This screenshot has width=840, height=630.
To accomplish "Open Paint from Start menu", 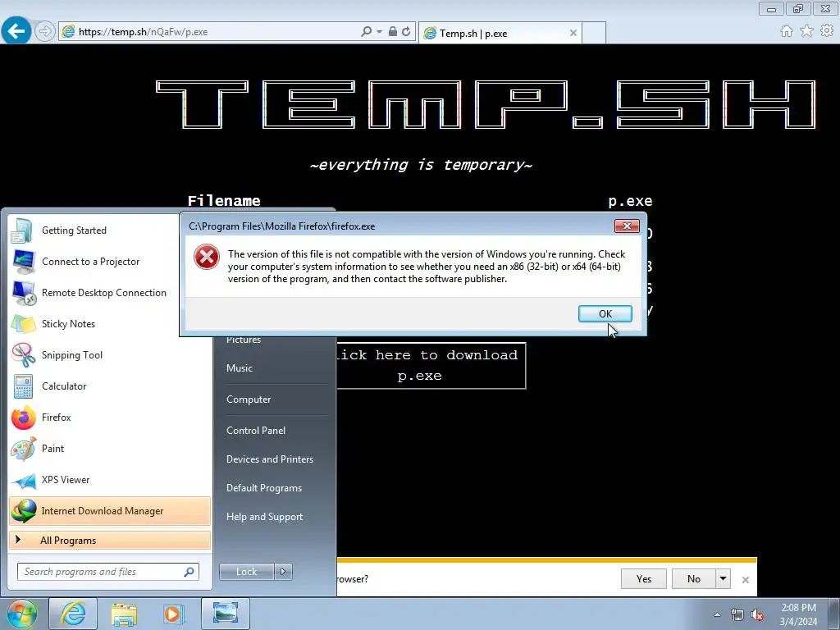I will (110, 449).
